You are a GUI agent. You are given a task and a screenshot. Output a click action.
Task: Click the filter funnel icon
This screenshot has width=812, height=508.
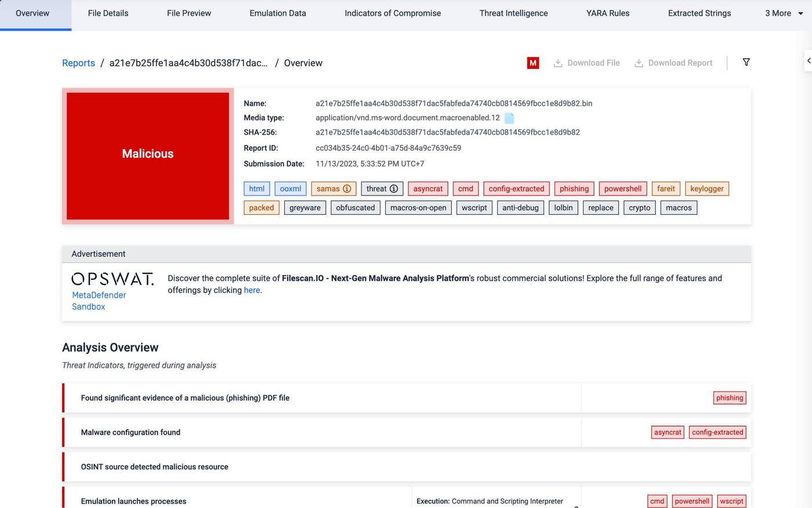click(746, 62)
